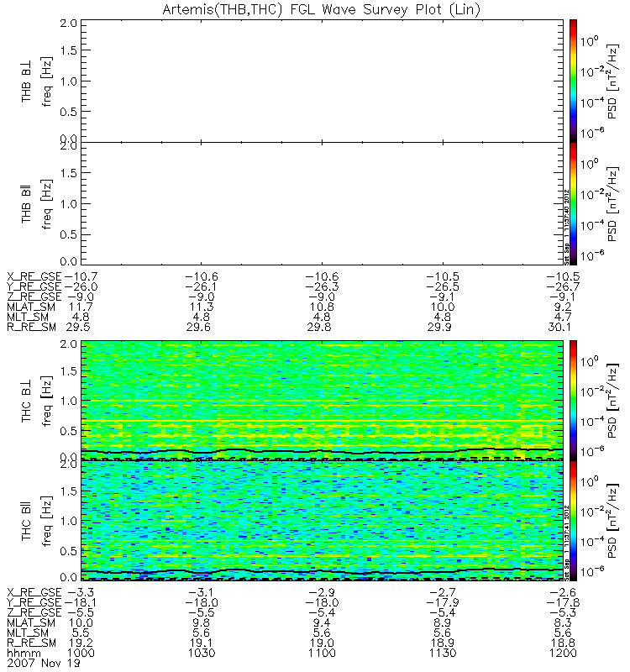This screenshot has height=672, width=630.
Task: Click the THC B-perpendicular spectrogram panel
Action: [x=322, y=400]
